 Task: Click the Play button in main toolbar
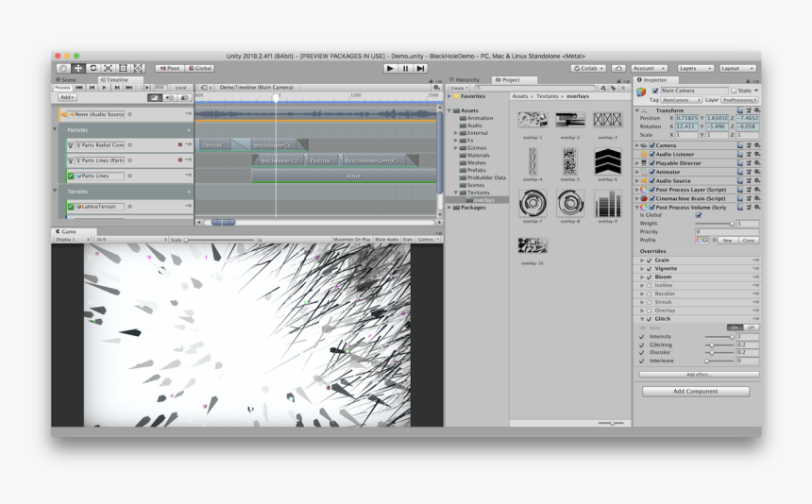coord(391,68)
